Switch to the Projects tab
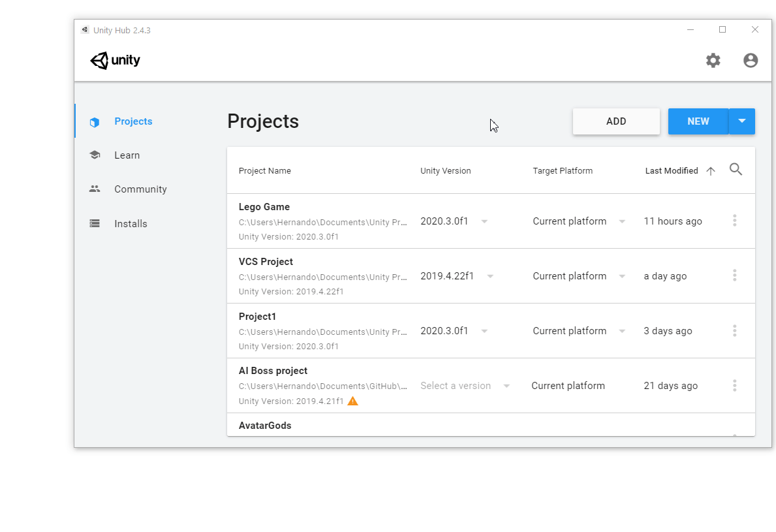The width and height of the screenshot is (776, 532). pos(133,121)
